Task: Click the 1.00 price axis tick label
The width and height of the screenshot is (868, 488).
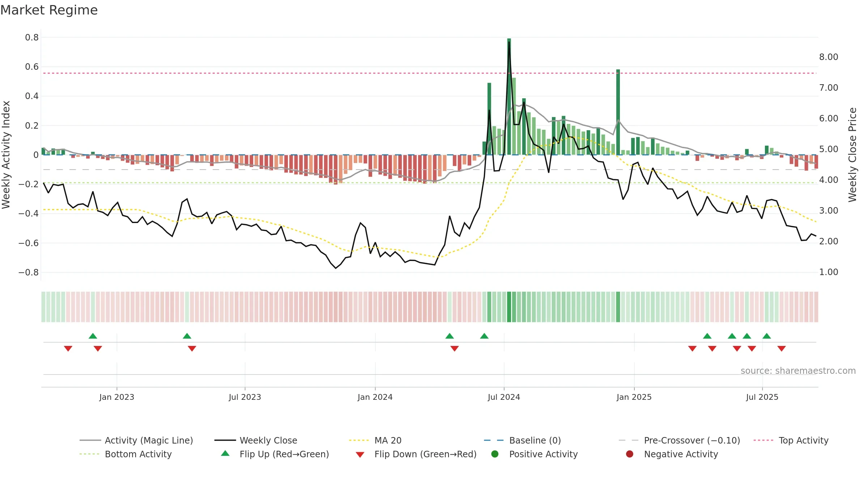Action: [x=829, y=272]
